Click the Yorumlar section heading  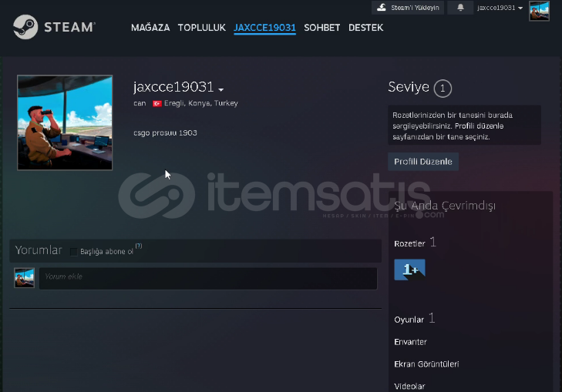39,250
